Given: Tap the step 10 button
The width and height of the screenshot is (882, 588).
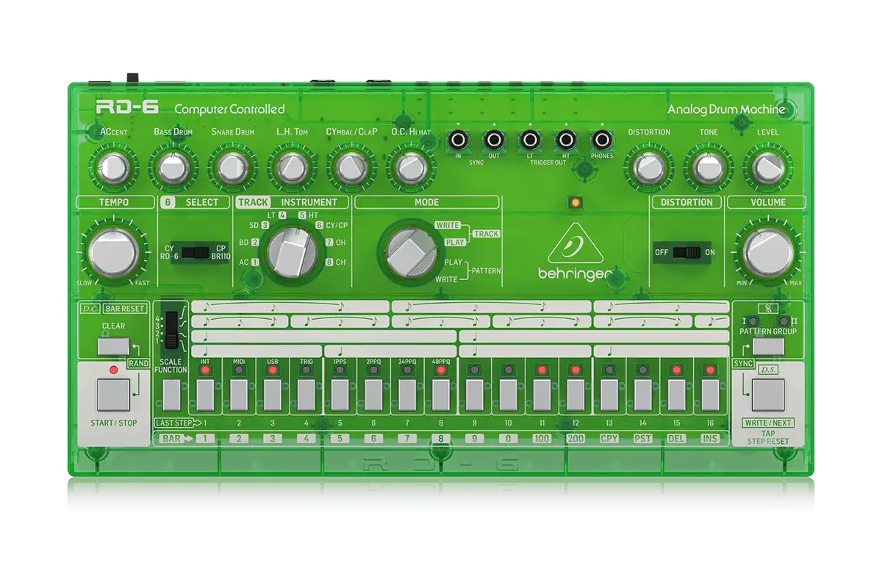Looking at the screenshot, I should (508, 395).
